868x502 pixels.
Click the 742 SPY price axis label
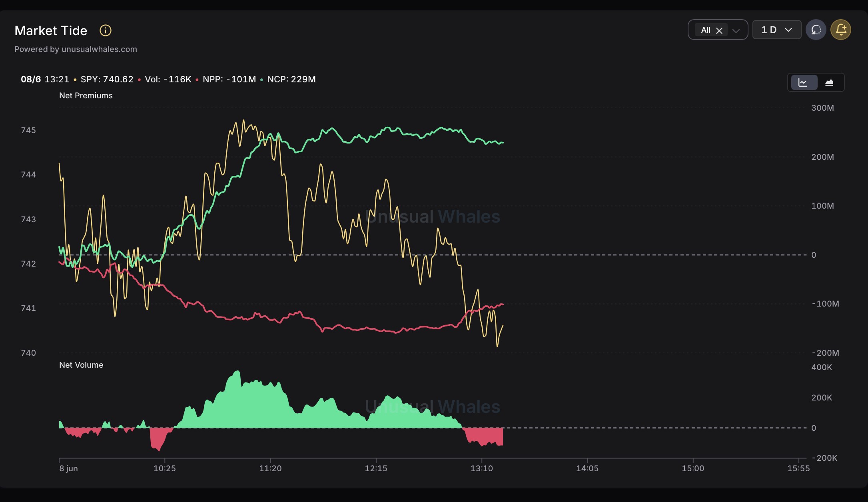pos(28,264)
